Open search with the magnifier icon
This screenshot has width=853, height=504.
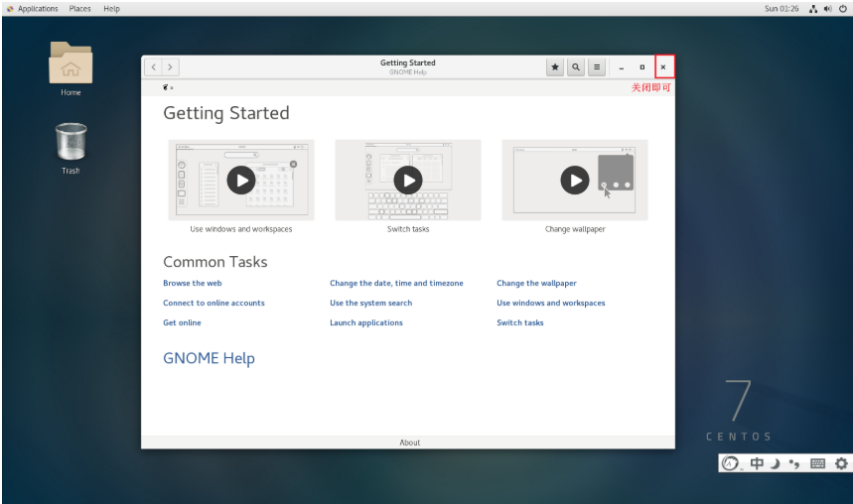[576, 66]
